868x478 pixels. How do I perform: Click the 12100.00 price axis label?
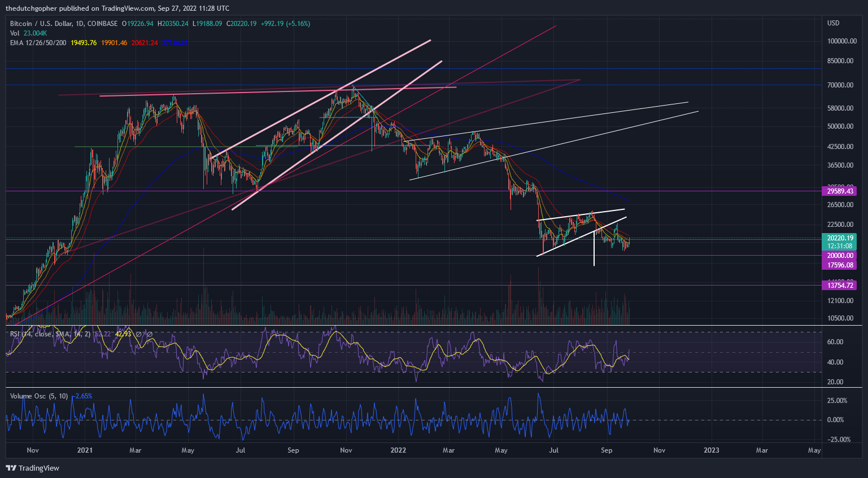click(840, 301)
